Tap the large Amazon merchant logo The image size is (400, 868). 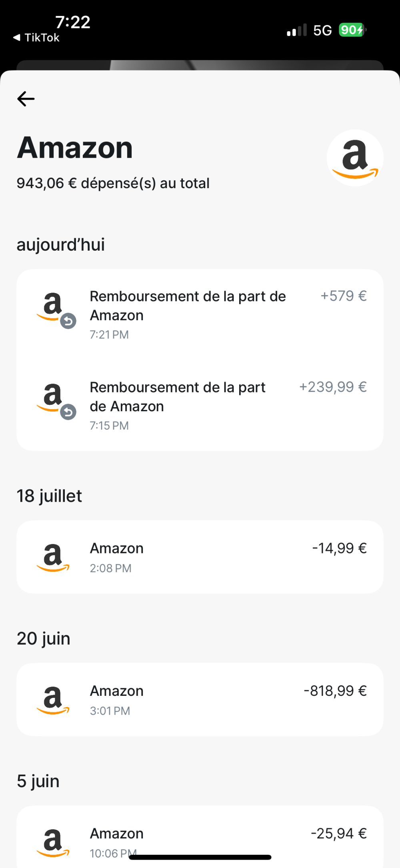tap(355, 158)
